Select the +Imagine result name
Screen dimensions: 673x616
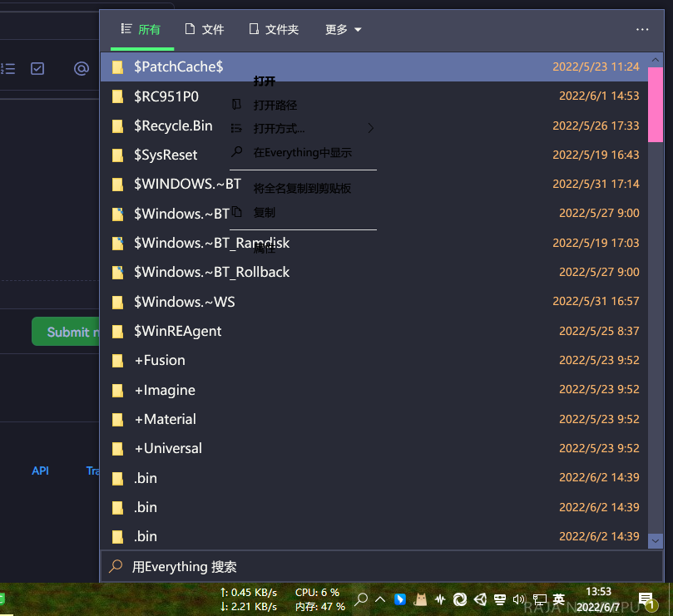pos(165,390)
